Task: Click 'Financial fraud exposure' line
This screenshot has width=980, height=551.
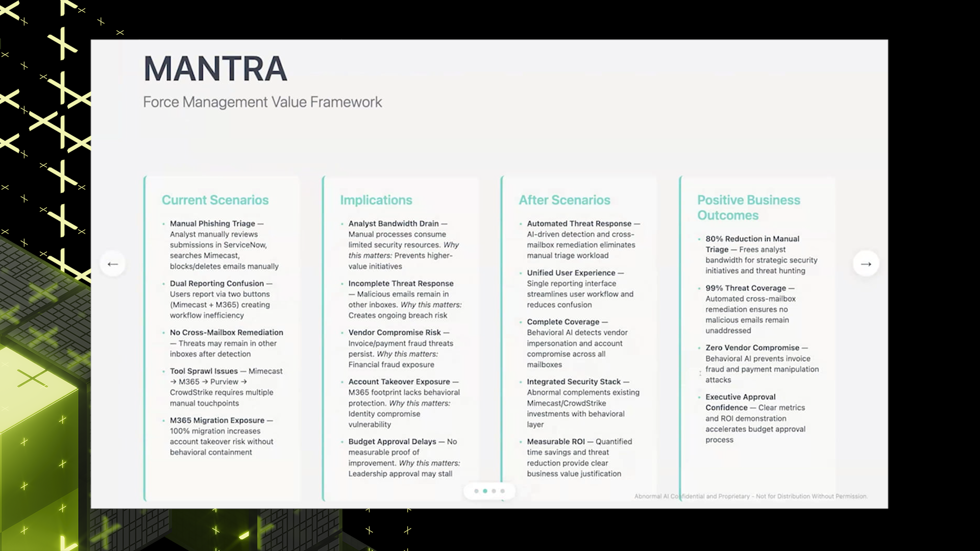Action: (x=391, y=364)
